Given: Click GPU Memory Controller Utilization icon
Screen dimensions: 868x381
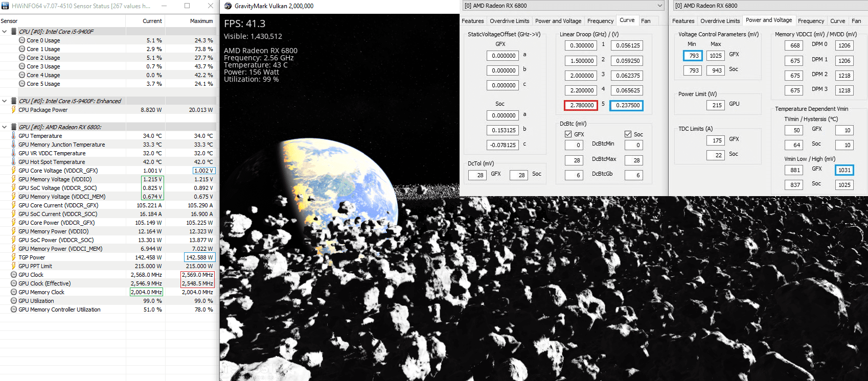Looking at the screenshot, I should coord(14,309).
